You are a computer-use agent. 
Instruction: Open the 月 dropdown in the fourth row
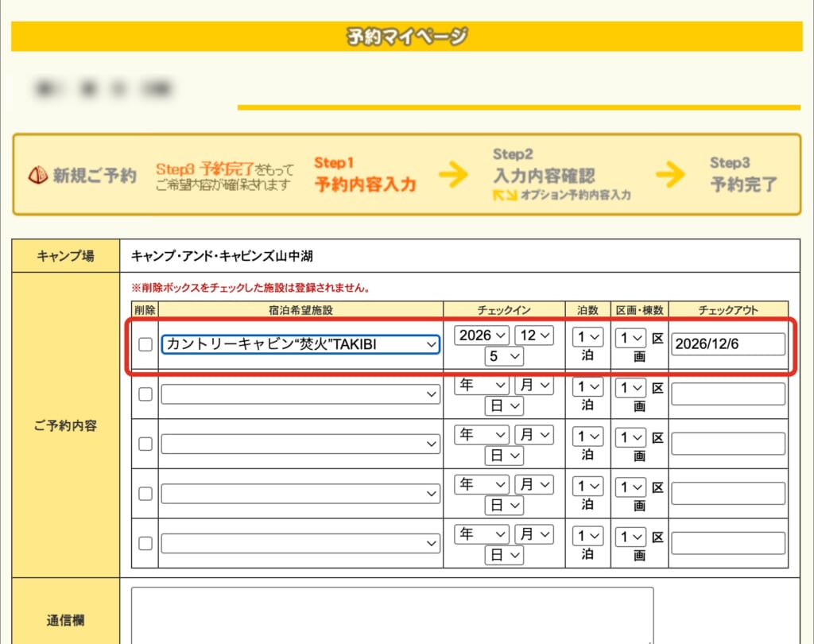tap(534, 484)
